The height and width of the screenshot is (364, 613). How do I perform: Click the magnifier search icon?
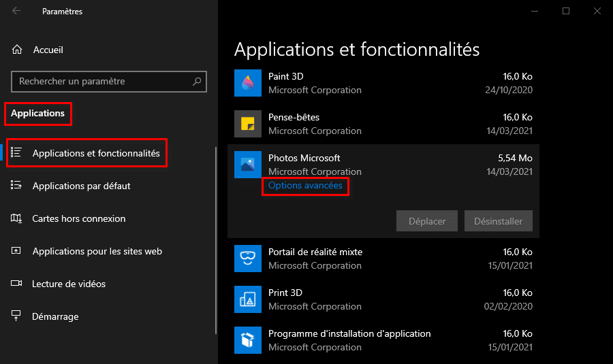(x=198, y=82)
